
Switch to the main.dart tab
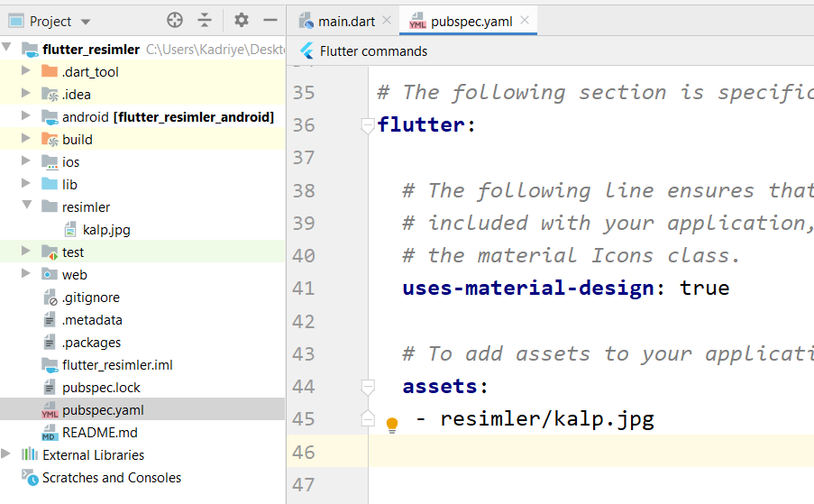click(x=345, y=21)
